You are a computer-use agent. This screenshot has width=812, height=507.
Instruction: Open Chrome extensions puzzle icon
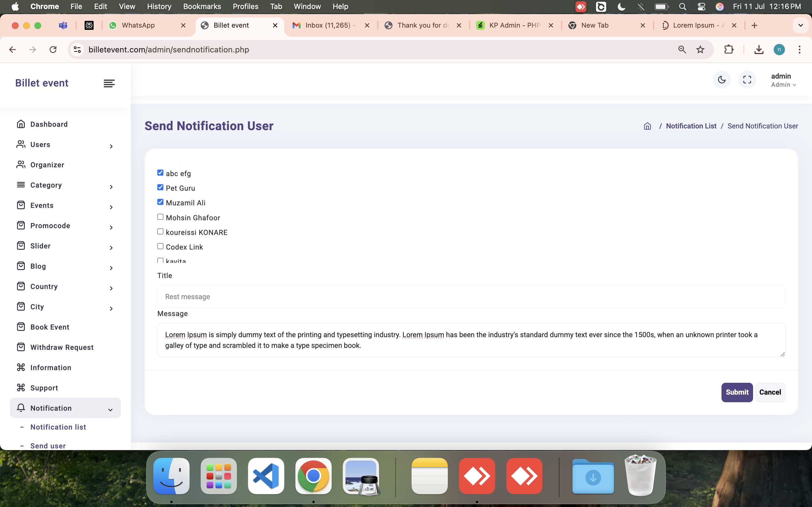729,50
